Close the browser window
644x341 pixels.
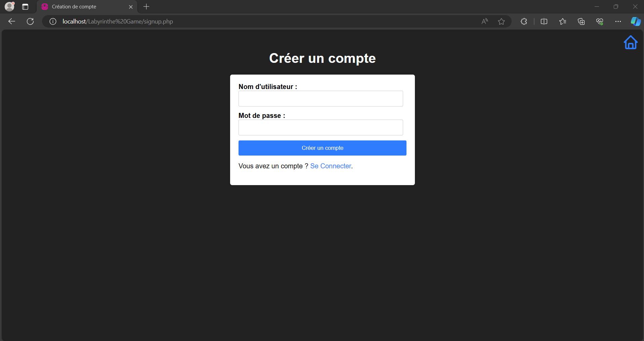[x=635, y=7]
